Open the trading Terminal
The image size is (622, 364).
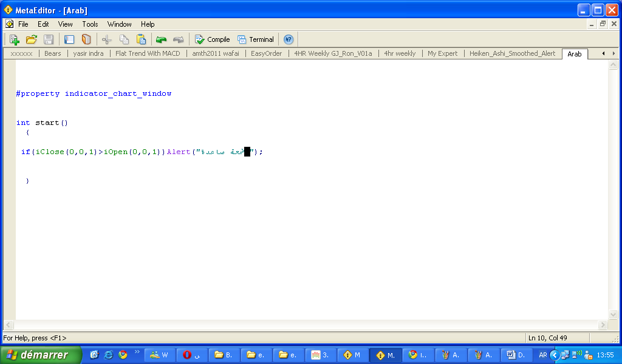pos(256,39)
